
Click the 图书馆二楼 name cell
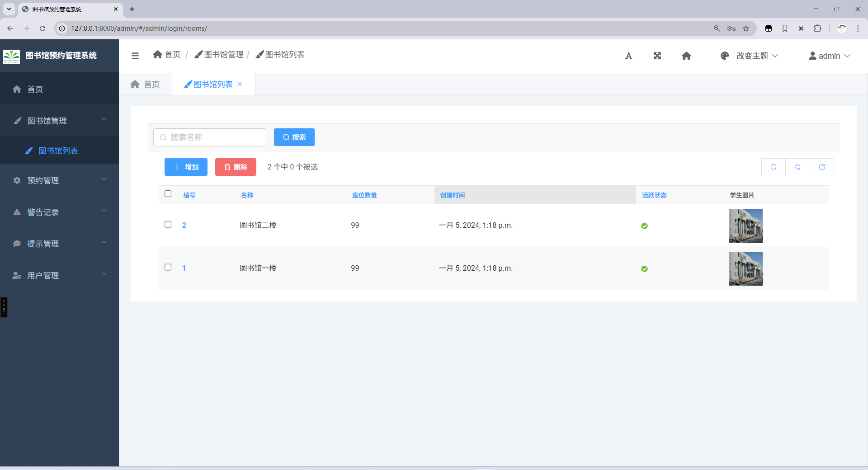258,226
